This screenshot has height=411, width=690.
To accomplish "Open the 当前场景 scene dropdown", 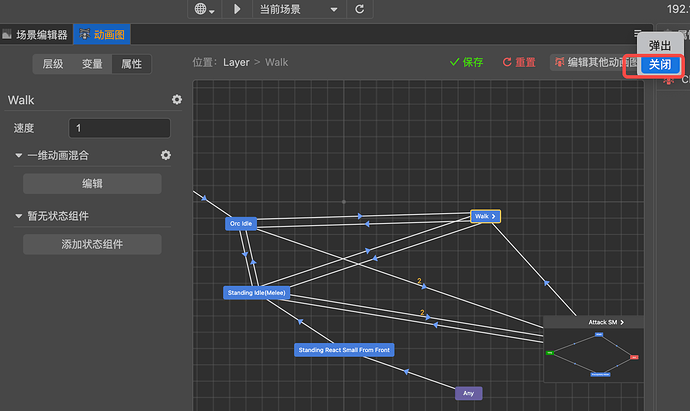I will (299, 9).
